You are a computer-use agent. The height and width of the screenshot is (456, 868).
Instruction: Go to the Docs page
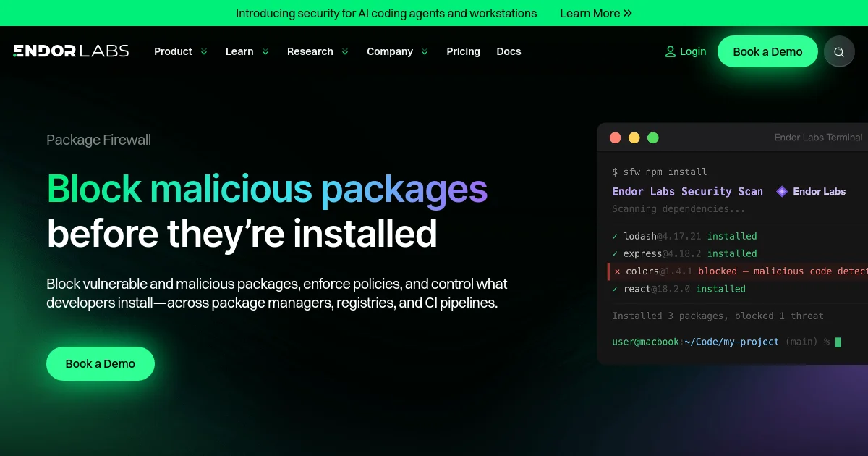tap(509, 51)
